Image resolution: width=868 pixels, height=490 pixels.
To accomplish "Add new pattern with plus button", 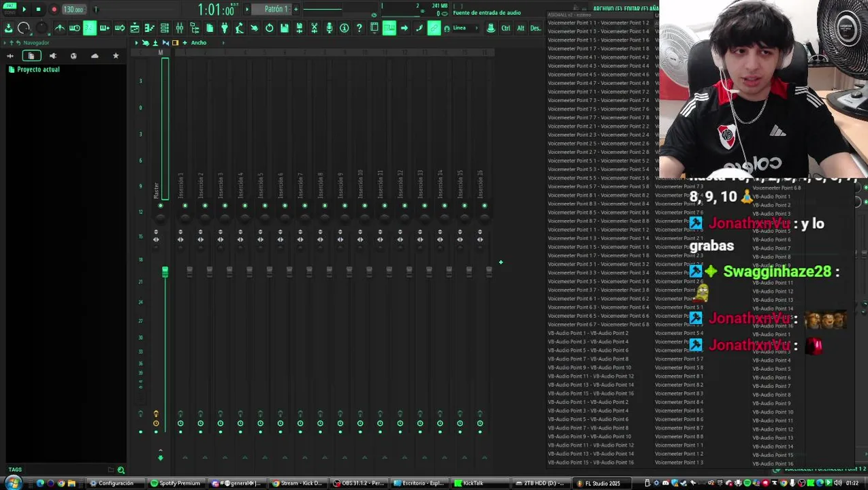I will point(295,9).
